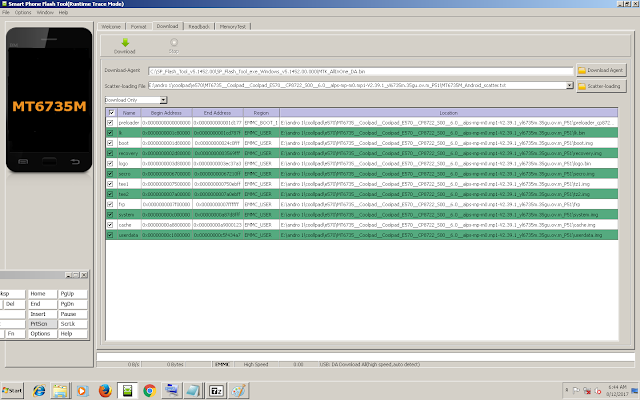Switch to the Format tab
Image resolution: width=640 pixels, height=400 pixels.
click(x=138, y=27)
